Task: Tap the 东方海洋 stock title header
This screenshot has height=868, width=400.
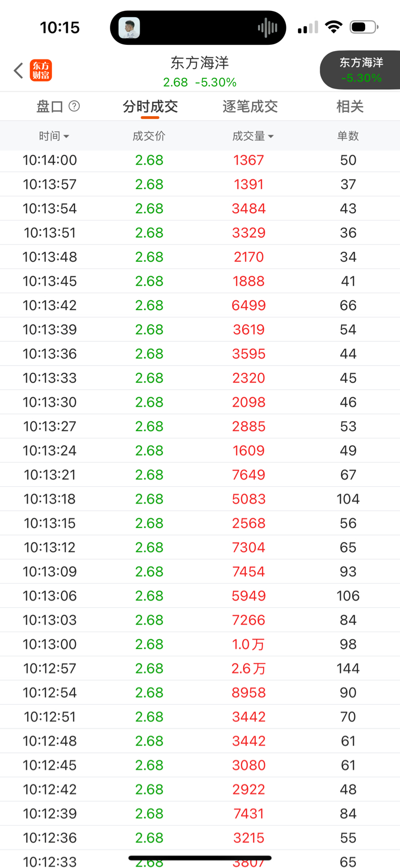Action: coord(200,63)
